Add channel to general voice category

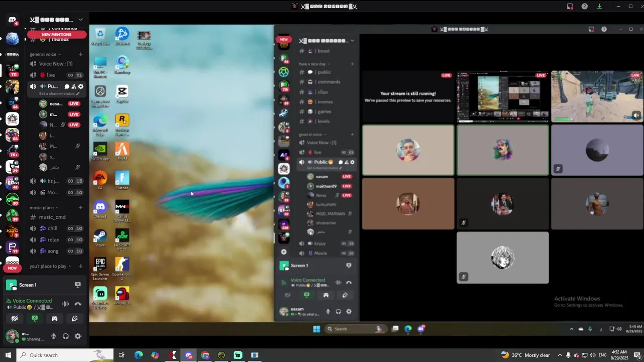[80, 54]
